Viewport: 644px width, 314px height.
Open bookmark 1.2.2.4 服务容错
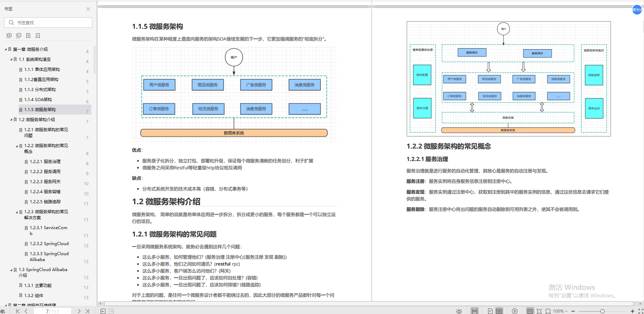(x=45, y=191)
